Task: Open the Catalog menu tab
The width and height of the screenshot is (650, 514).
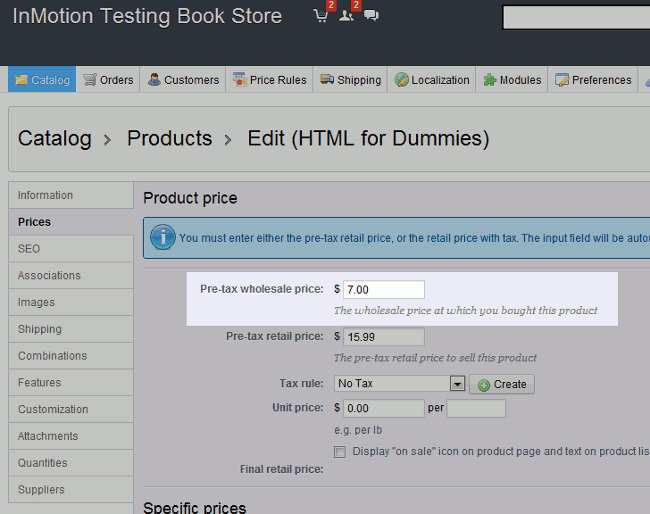Action: pyautogui.click(x=41, y=80)
